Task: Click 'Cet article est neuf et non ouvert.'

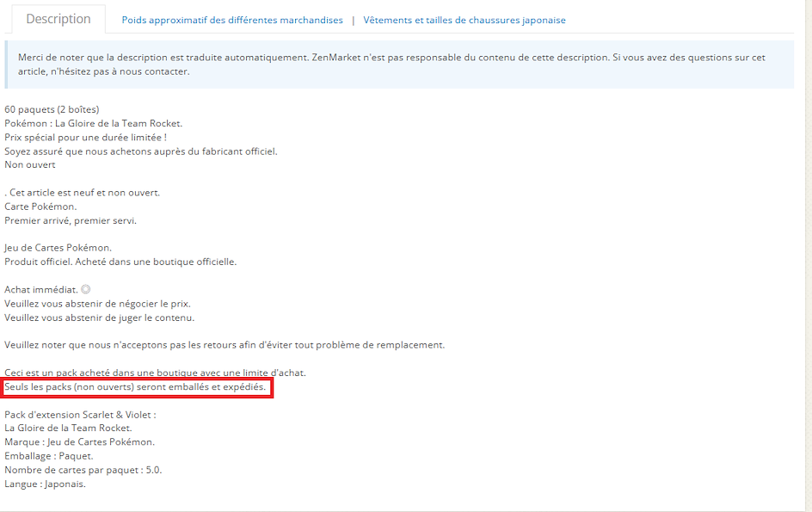Action: coord(84,192)
